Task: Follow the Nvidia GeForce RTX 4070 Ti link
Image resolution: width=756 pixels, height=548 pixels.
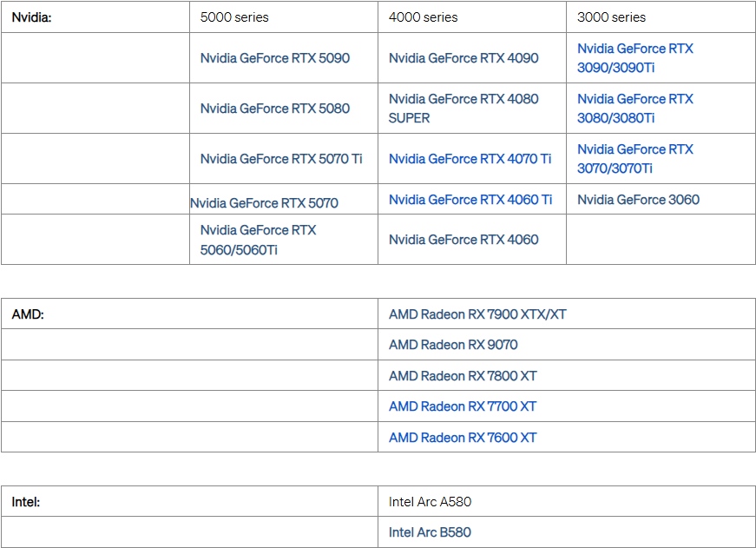Action: (470, 159)
